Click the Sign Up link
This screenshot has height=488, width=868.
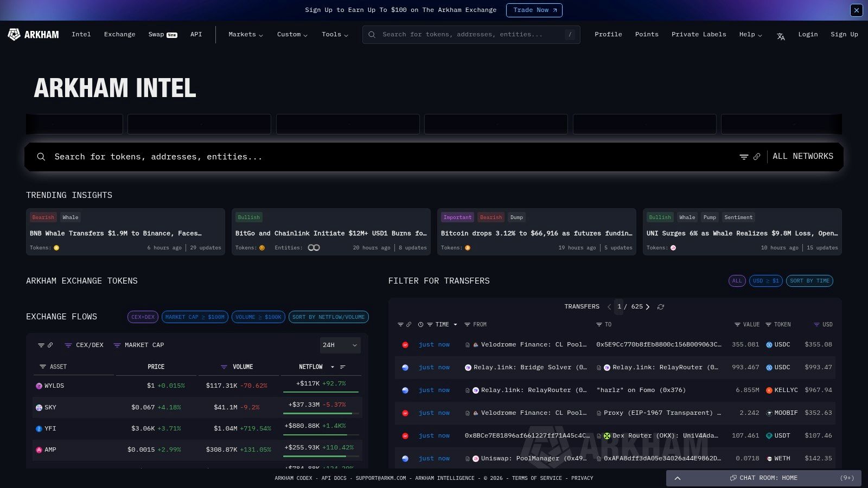click(x=844, y=35)
